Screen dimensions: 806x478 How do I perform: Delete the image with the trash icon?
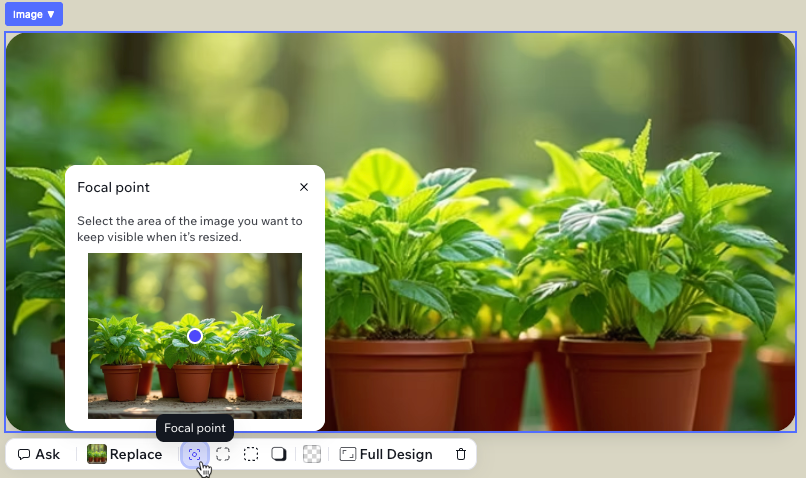(460, 454)
